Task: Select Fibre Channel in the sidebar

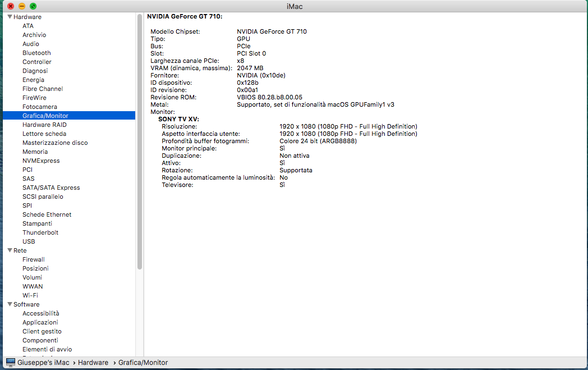Action: coord(43,89)
